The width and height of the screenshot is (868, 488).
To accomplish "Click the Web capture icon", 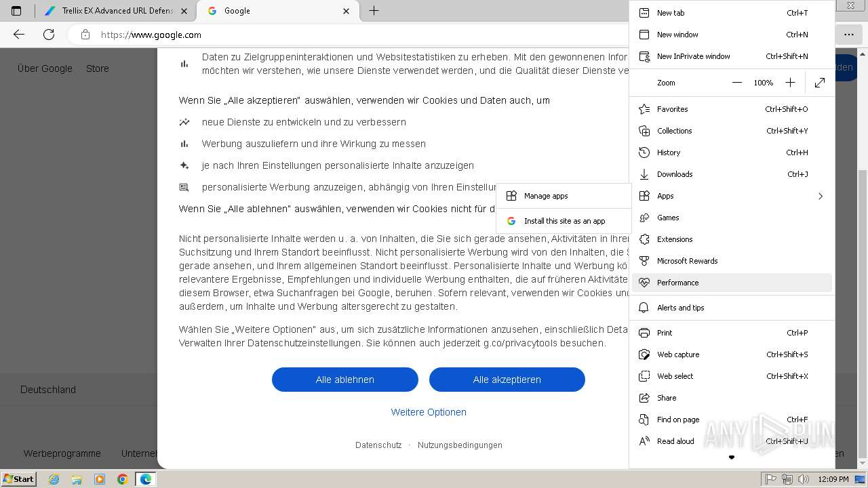I will (644, 354).
